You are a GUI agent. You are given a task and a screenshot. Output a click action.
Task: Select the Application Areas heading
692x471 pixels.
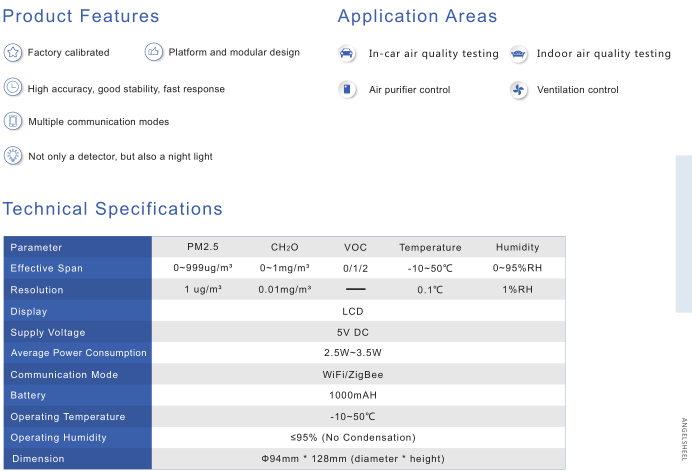[417, 16]
